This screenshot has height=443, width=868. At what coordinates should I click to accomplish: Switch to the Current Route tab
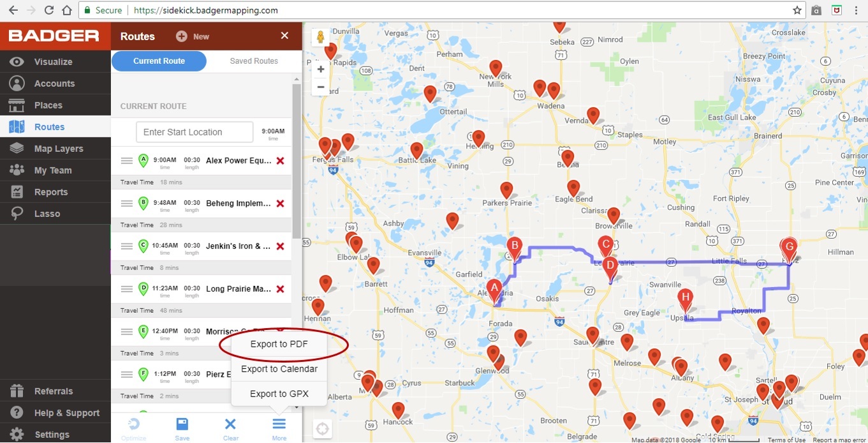click(159, 61)
